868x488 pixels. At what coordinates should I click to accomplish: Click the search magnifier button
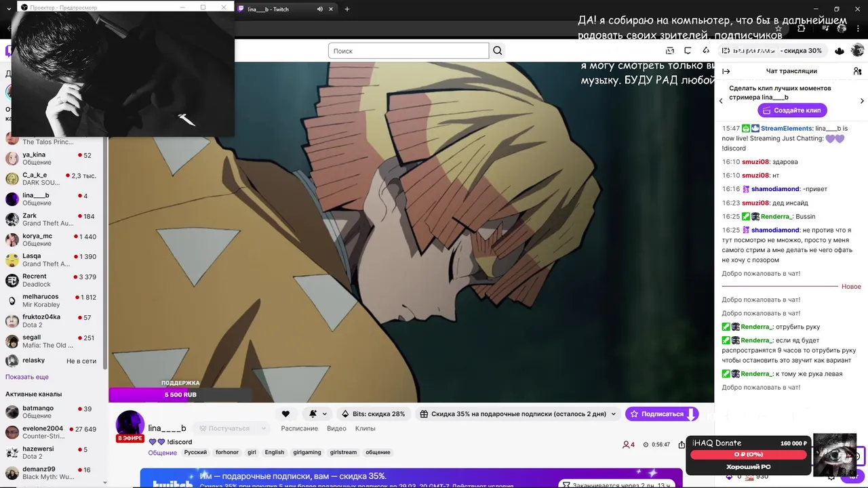click(x=498, y=51)
